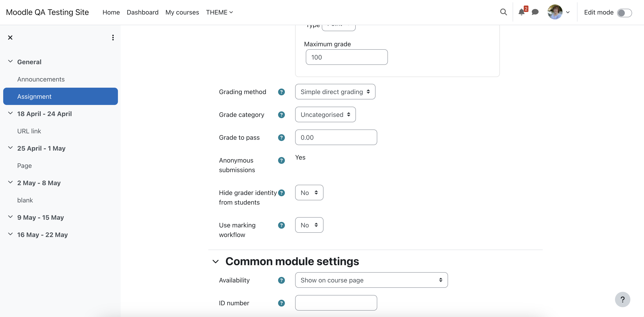Open blank activity in index
Viewport: 644px width, 317px height.
pyautogui.click(x=25, y=200)
